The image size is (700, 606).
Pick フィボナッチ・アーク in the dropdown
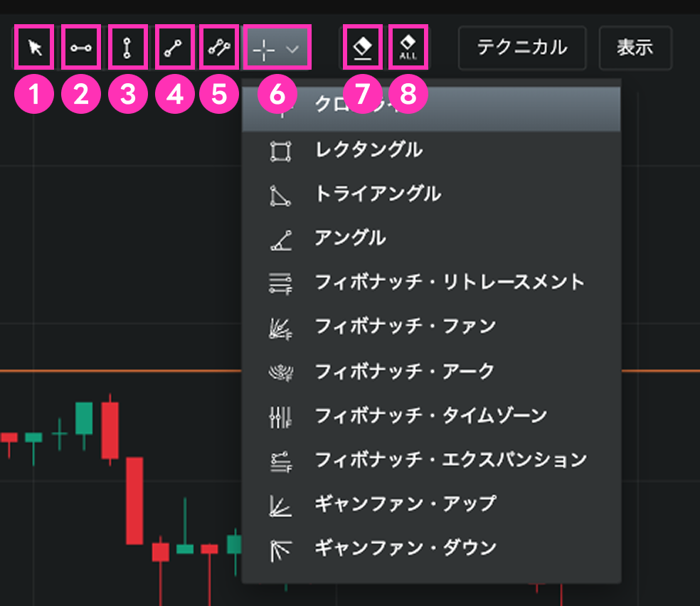click(404, 371)
